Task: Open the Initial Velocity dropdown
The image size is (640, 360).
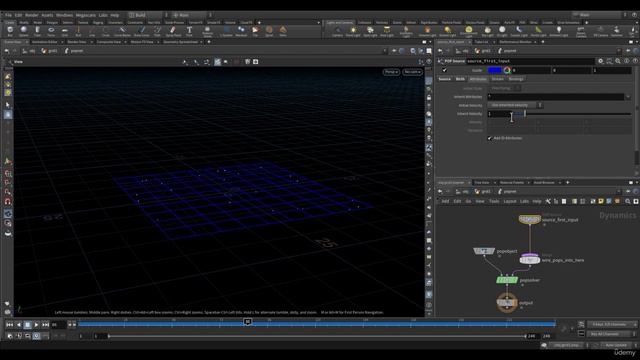Action: click(516, 105)
